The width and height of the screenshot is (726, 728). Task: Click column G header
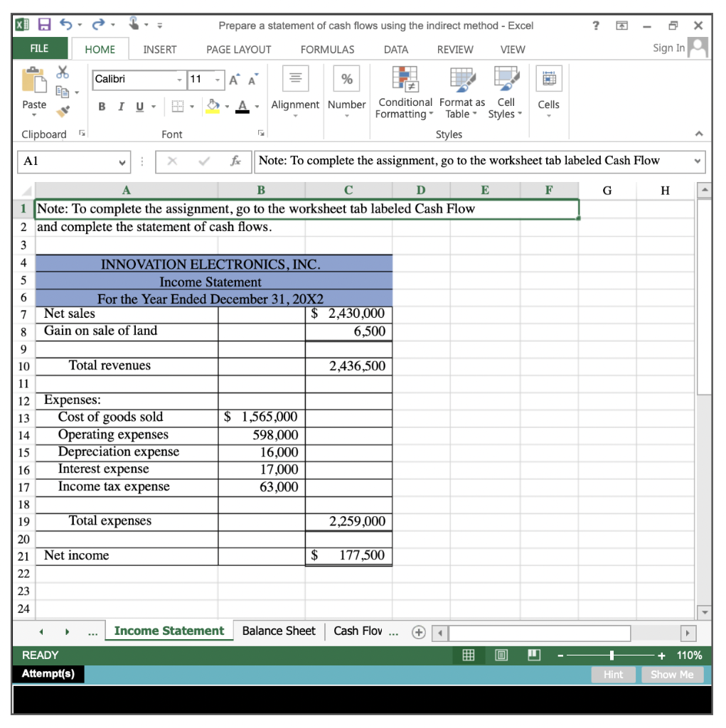pos(607,191)
